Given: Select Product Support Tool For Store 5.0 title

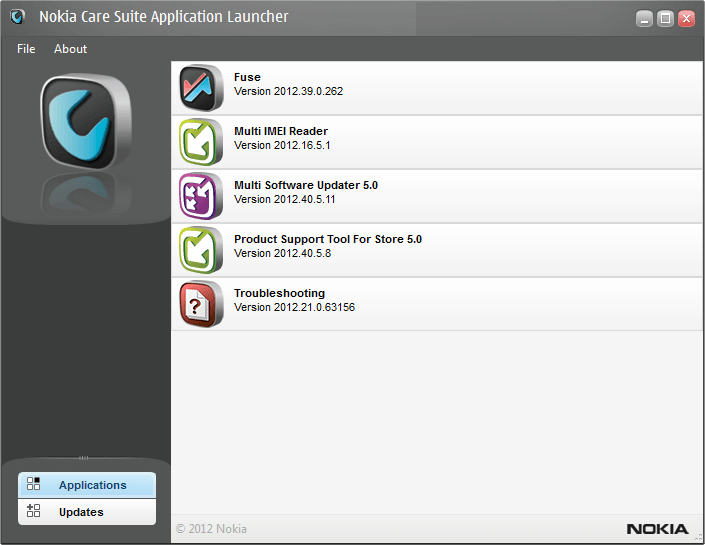Looking at the screenshot, I should (x=328, y=239).
